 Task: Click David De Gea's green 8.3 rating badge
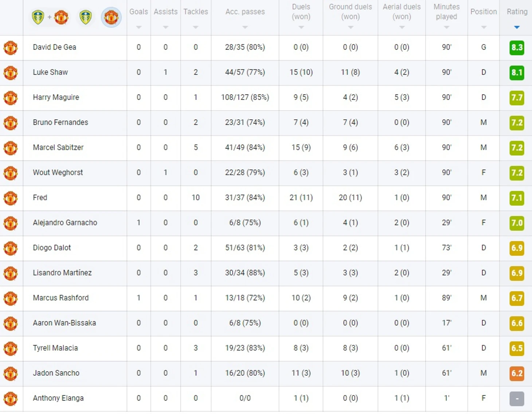tap(517, 47)
